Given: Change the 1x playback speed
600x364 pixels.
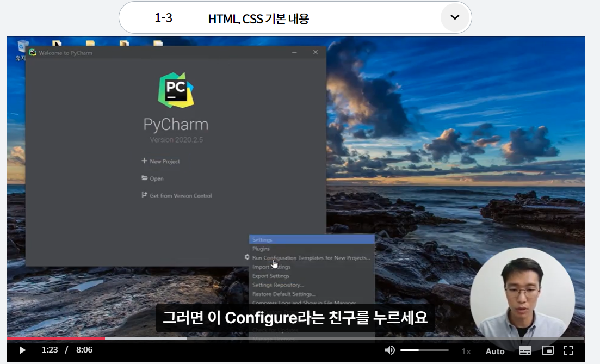Looking at the screenshot, I should 466,351.
